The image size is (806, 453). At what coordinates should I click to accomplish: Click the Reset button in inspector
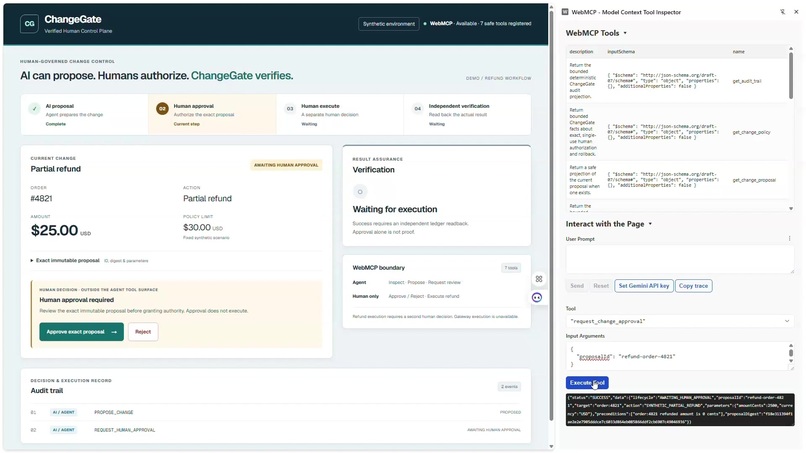pos(601,286)
